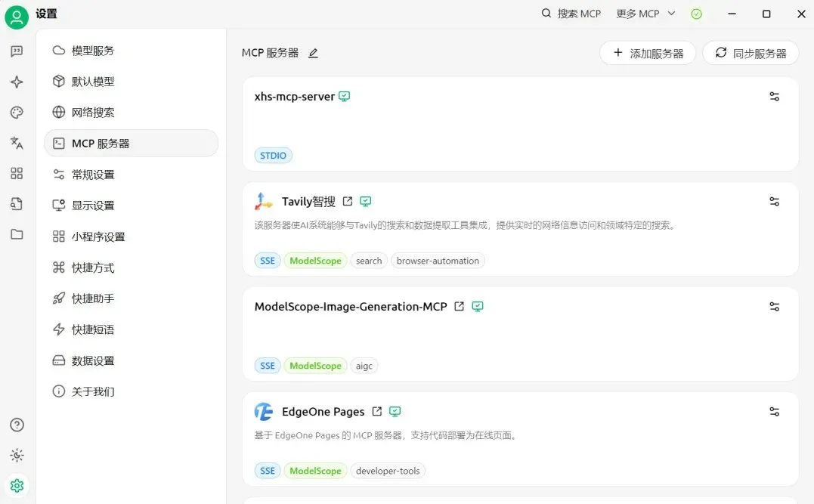The height and width of the screenshot is (504, 814).
Task: Open settings sliders for Tavily智搜
Action: pos(774,202)
